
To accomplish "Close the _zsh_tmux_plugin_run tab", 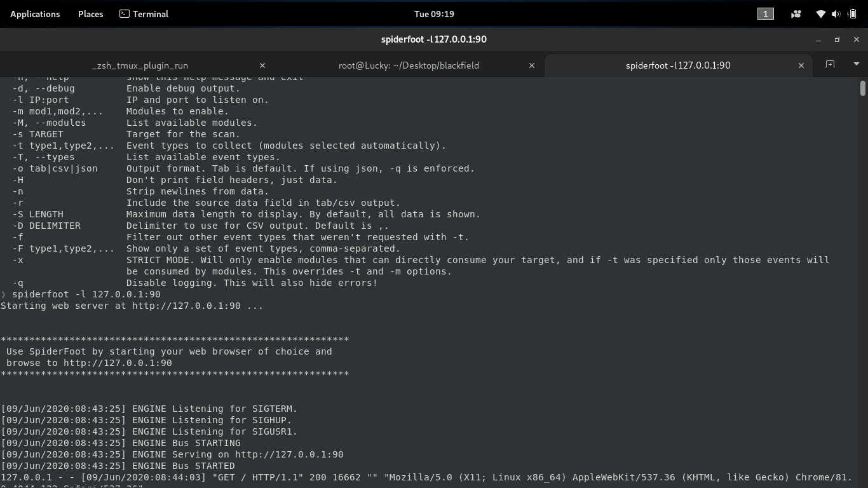I will [262, 65].
